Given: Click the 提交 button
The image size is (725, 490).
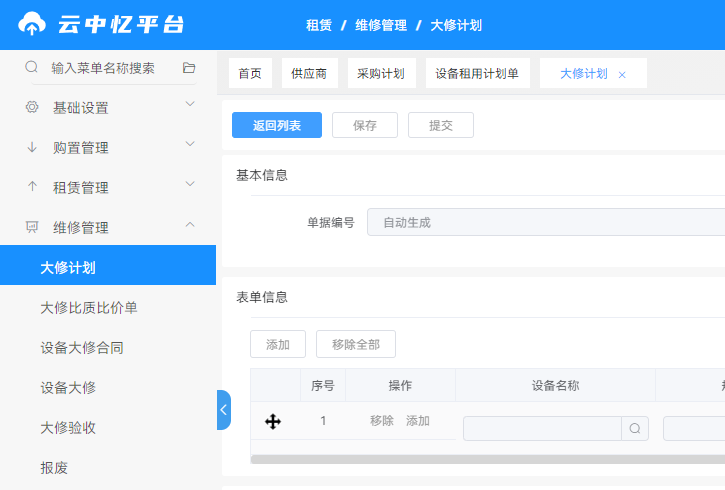Looking at the screenshot, I should coord(441,125).
